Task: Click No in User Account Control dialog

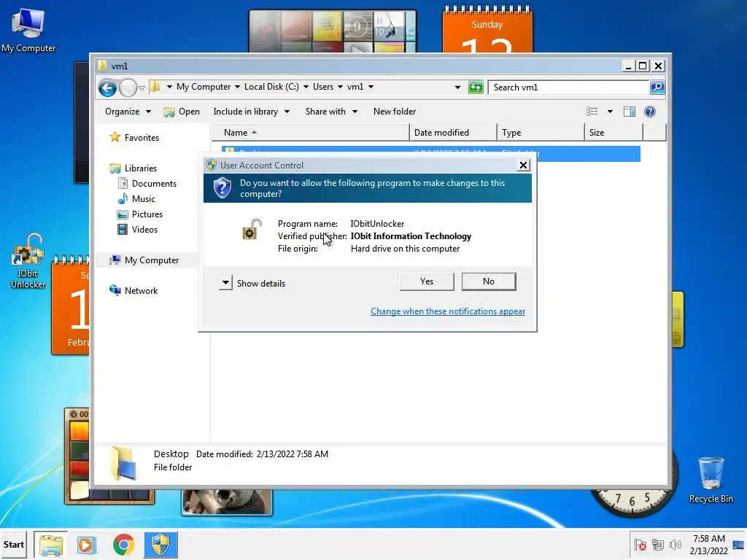Action: (x=489, y=281)
